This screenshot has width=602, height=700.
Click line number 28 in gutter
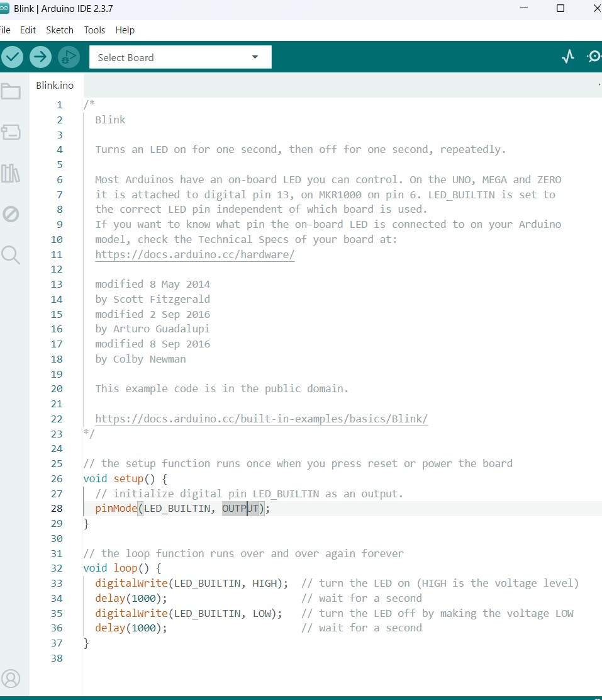point(57,509)
